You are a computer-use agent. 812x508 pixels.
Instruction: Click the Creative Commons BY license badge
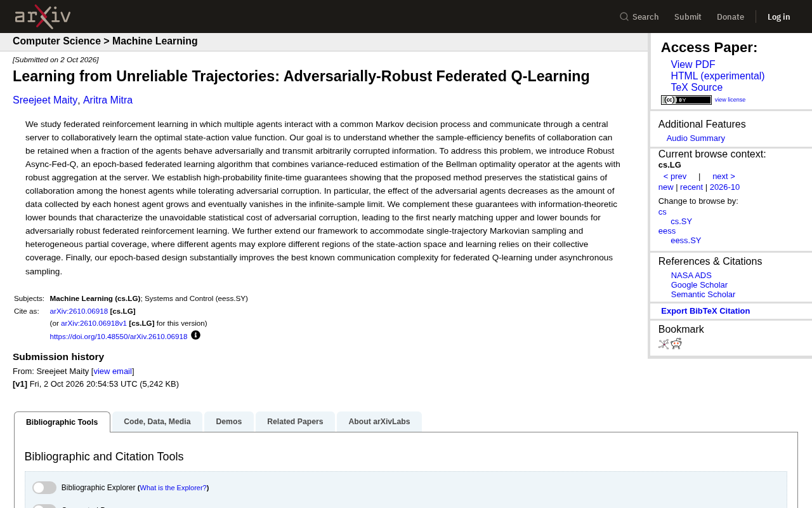(686, 100)
